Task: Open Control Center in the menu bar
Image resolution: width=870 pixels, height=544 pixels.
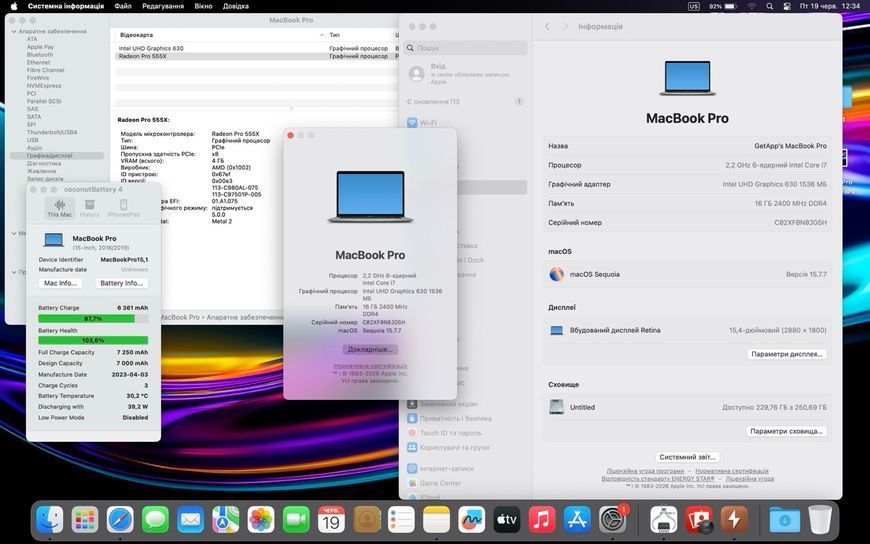Action: [787, 6]
